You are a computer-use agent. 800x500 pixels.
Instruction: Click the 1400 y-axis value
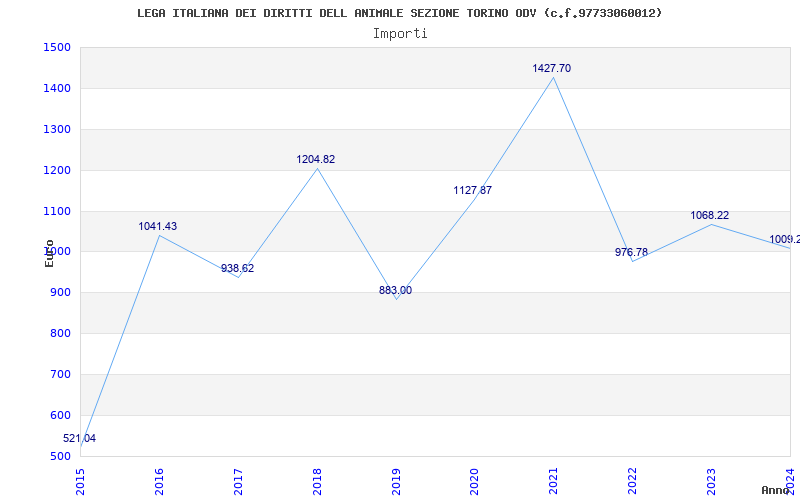click(x=57, y=88)
